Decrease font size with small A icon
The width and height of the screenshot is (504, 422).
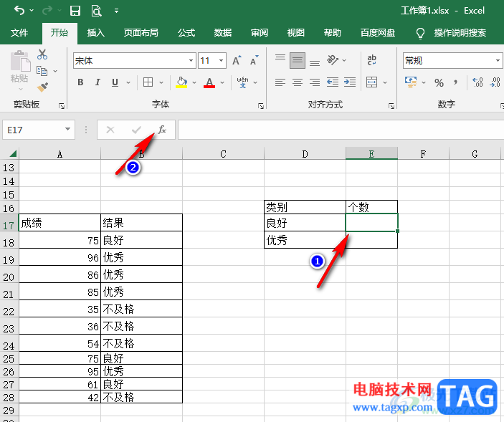[255, 60]
